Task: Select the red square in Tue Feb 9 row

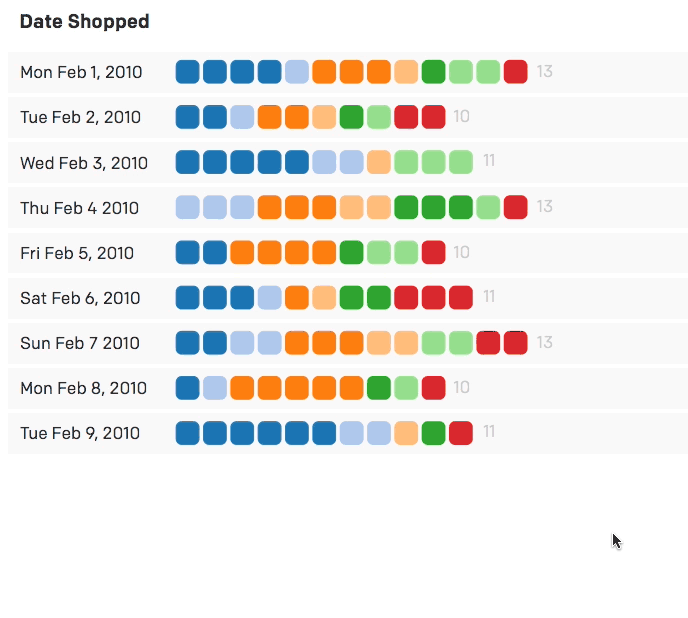Action: [x=460, y=433]
